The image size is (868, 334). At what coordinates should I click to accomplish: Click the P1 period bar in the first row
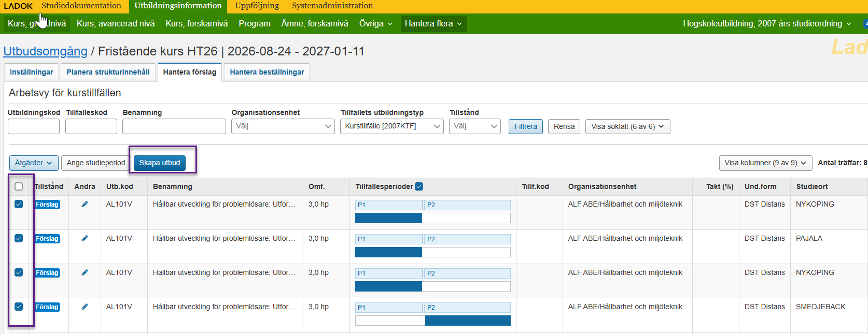pyautogui.click(x=388, y=205)
